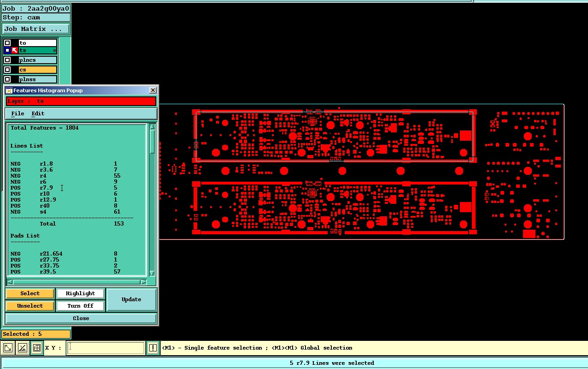
Task: Click the diagonal-arrow coordinate mode icon
Action: (x=8, y=348)
